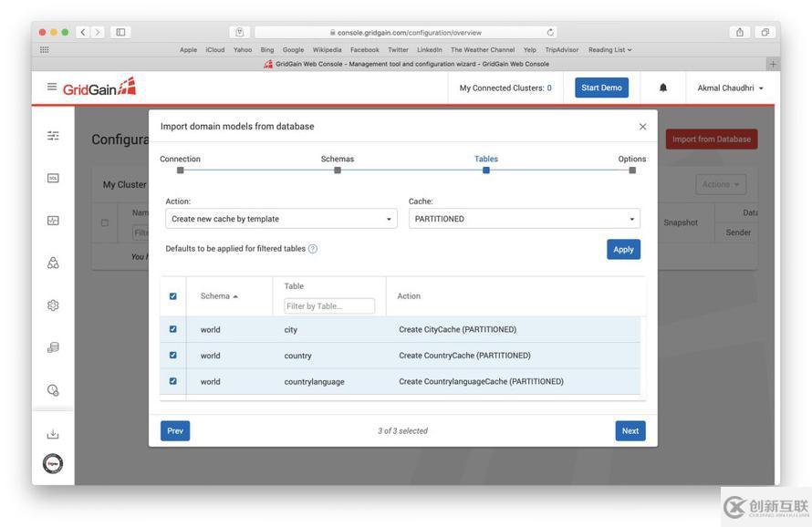Go to the Connection wizard step
This screenshot has width=812, height=527.
(181, 165)
